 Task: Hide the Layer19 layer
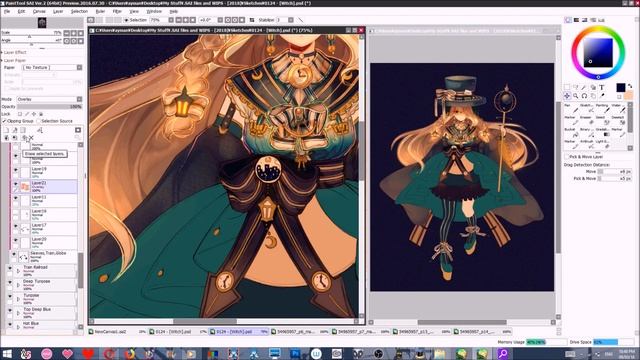click(16, 170)
